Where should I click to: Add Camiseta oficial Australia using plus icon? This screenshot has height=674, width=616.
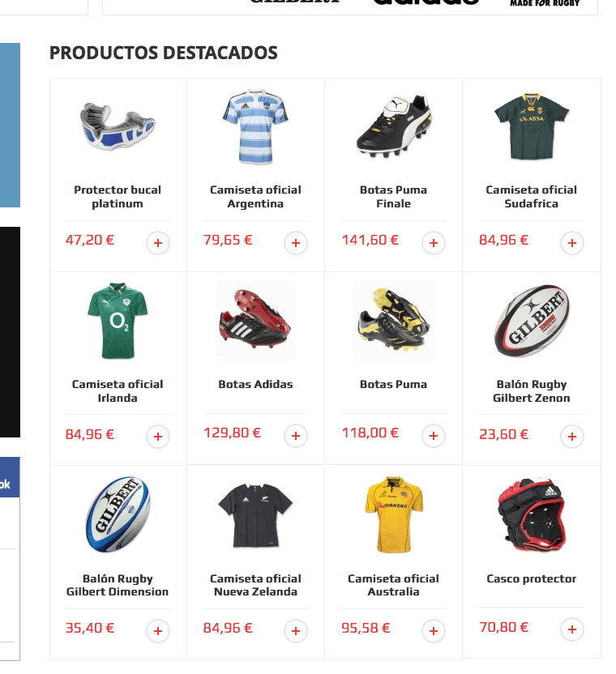[433, 630]
